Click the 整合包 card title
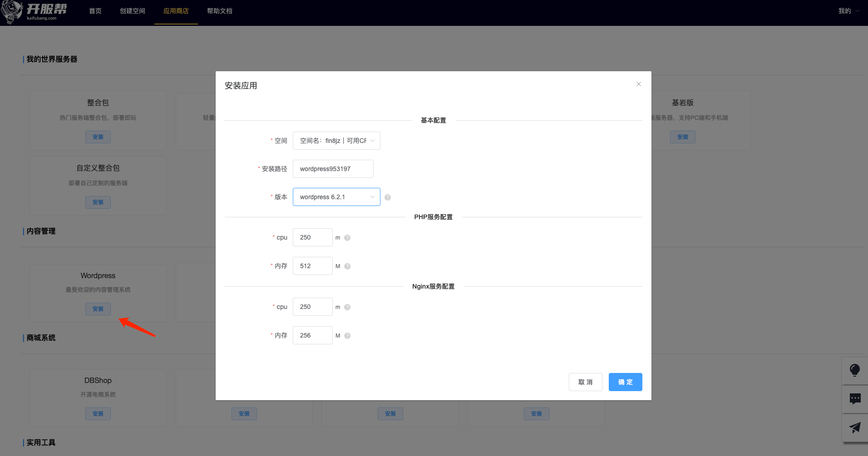Viewport: 868px width, 456px height. coord(98,103)
